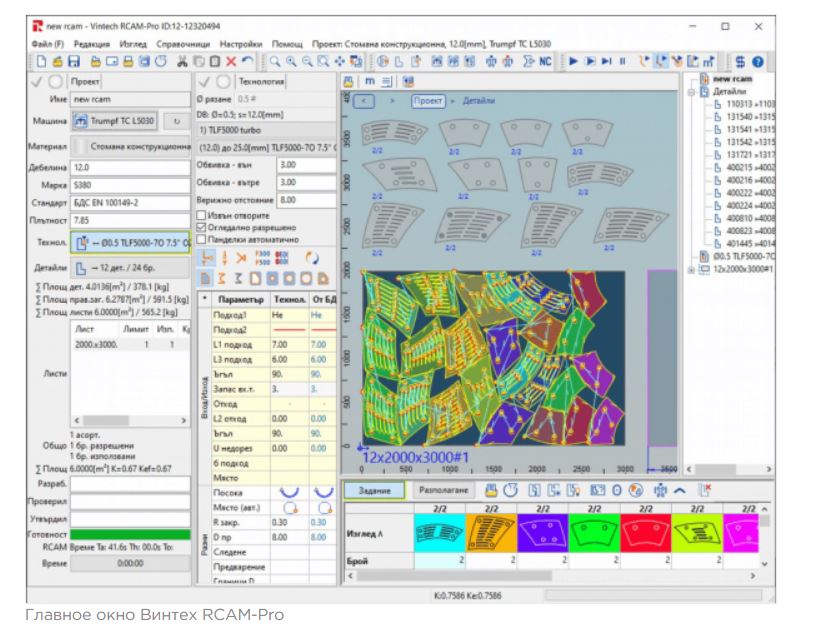Open the Редакция menu

coord(92,44)
